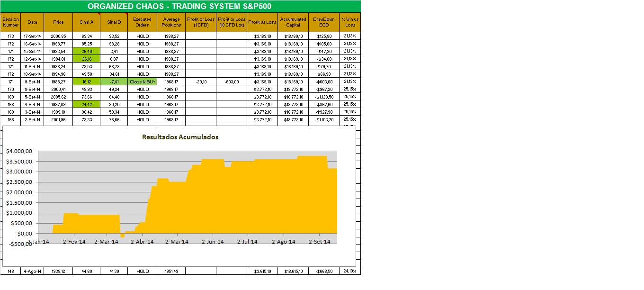The width and height of the screenshot is (644, 290).
Task: Click the Average Positions column header
Action: (x=171, y=22)
